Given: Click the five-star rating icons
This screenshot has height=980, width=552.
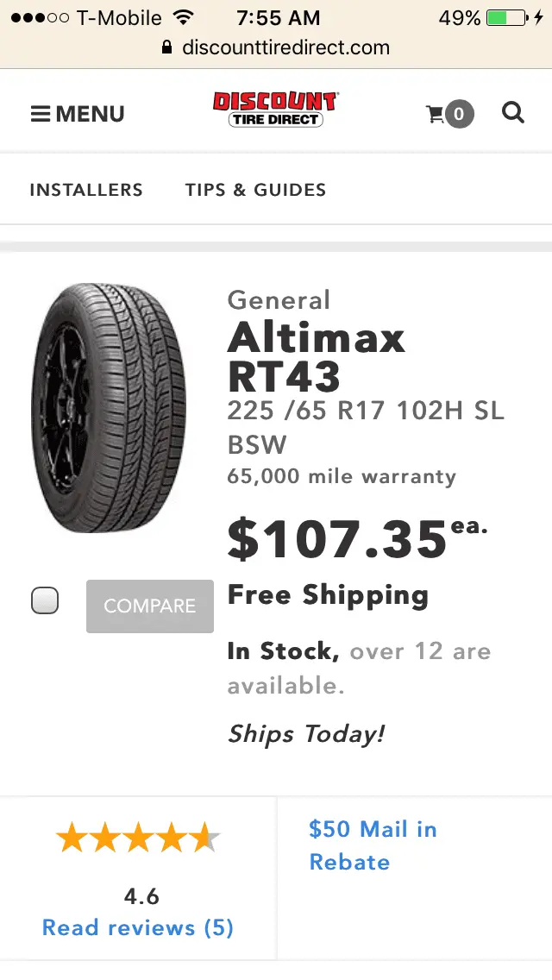Looking at the screenshot, I should point(138,837).
